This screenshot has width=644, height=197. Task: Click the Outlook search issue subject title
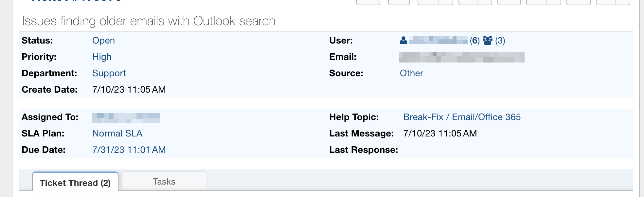(x=149, y=21)
